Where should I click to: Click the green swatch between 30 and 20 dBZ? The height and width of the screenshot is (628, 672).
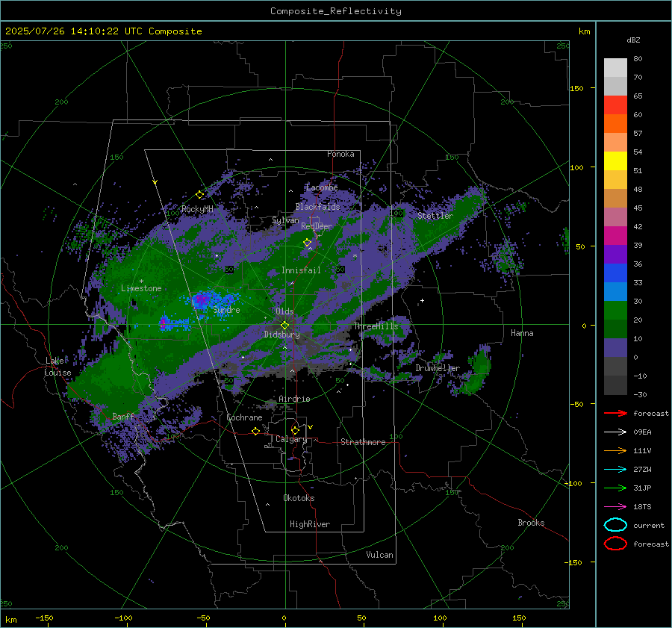615,311
